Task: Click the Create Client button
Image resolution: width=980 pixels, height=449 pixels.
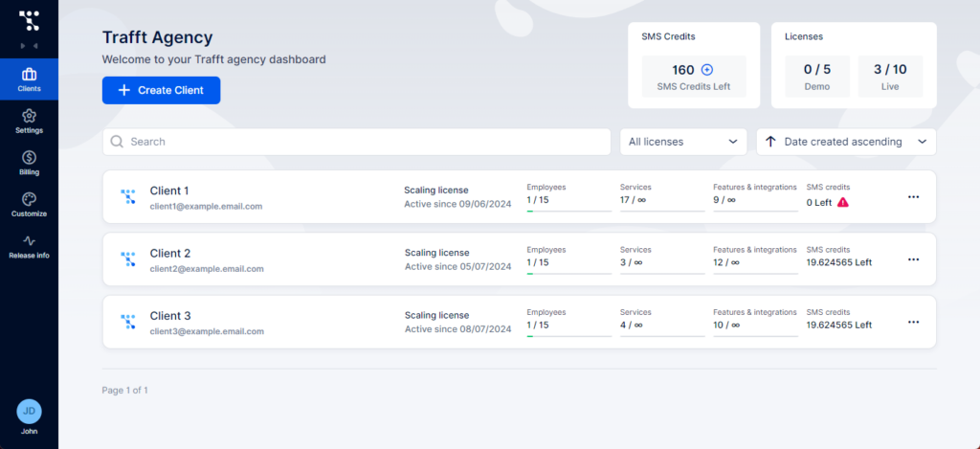Action: 161,90
